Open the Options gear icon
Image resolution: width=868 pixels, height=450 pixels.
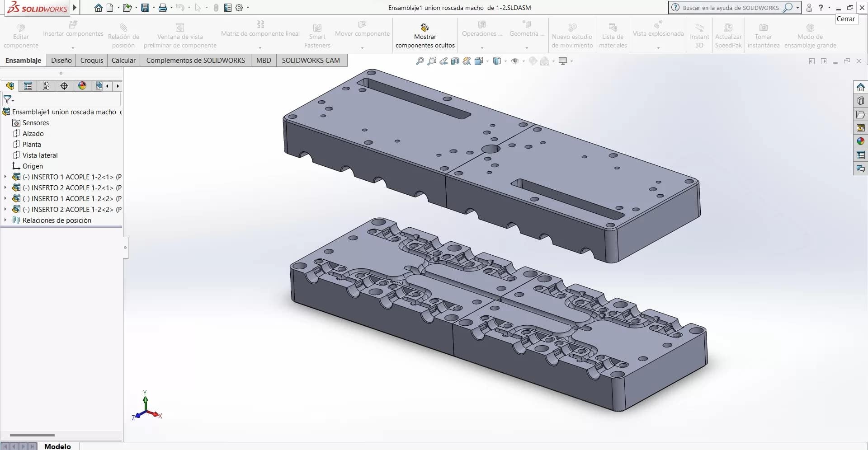[239, 8]
